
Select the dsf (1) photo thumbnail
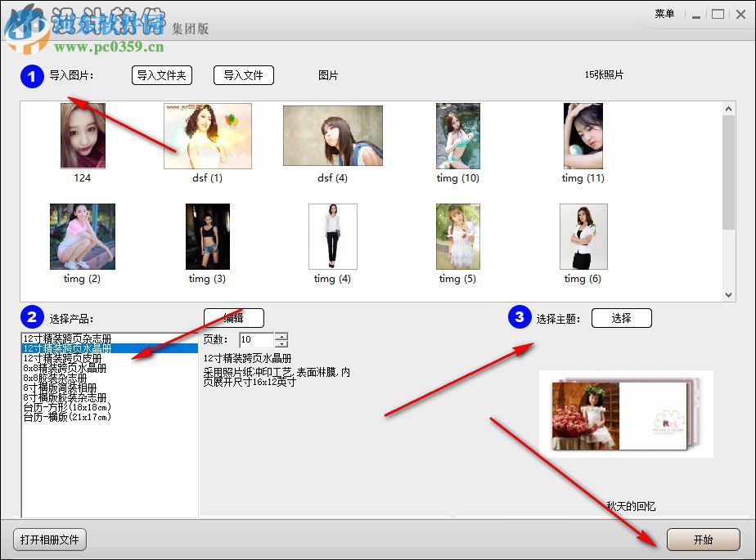click(207, 136)
